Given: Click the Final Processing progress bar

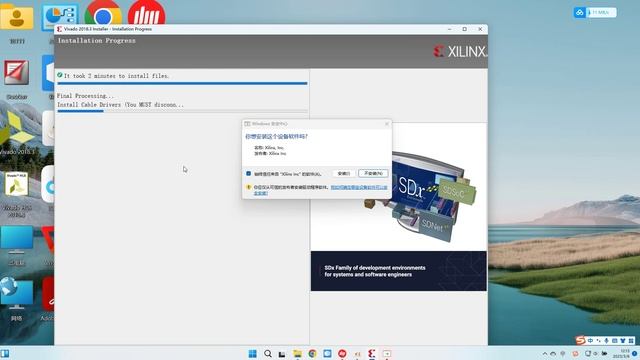Looking at the screenshot, I should (x=182, y=111).
